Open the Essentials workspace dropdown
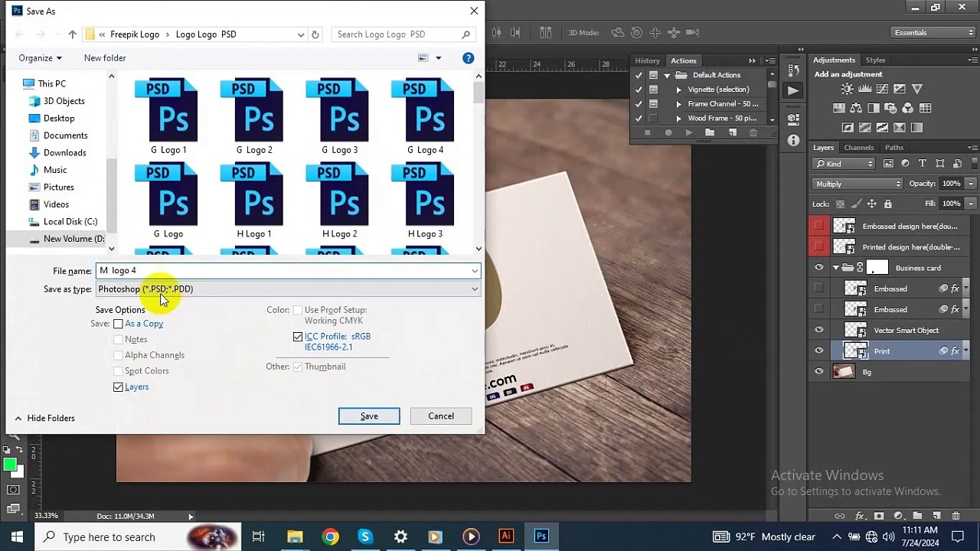This screenshot has width=980, height=551. point(933,32)
